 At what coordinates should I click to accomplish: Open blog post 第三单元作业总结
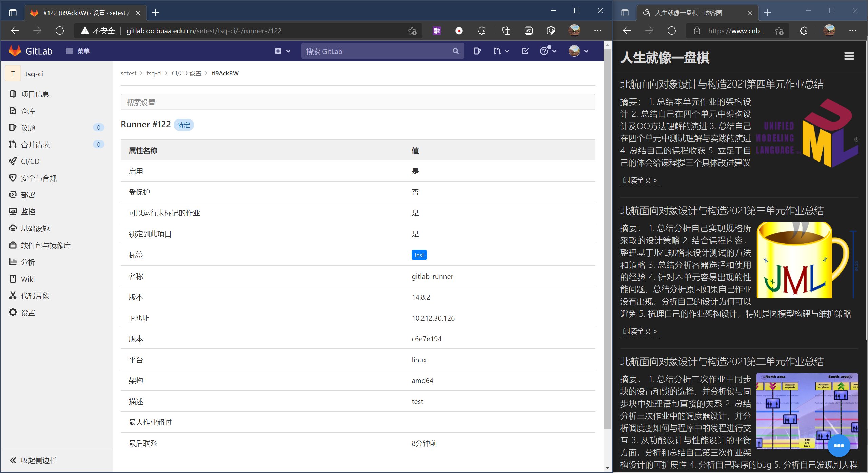coord(722,211)
